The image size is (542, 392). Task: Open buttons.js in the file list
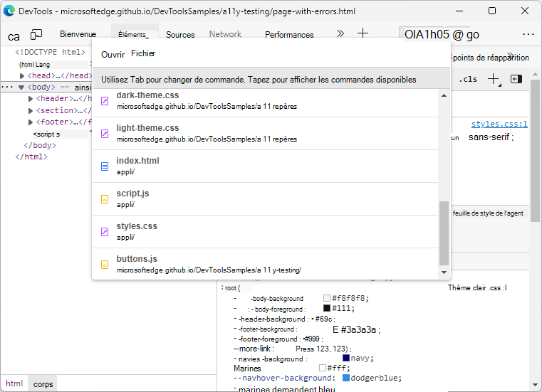coord(265,264)
